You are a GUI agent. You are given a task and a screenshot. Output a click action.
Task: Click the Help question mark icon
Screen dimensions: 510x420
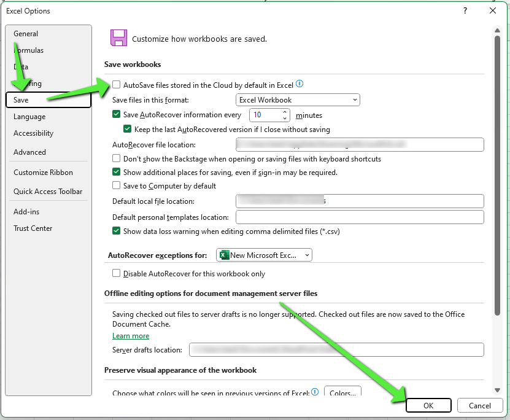coord(465,10)
